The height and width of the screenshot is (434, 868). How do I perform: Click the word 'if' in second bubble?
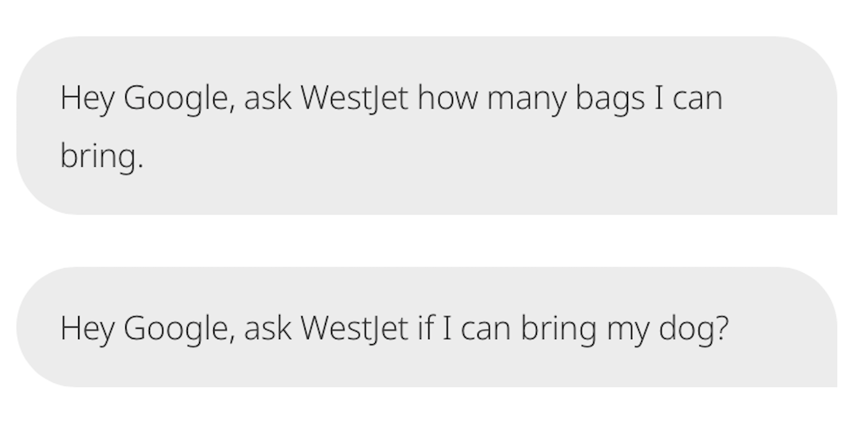[425, 328]
